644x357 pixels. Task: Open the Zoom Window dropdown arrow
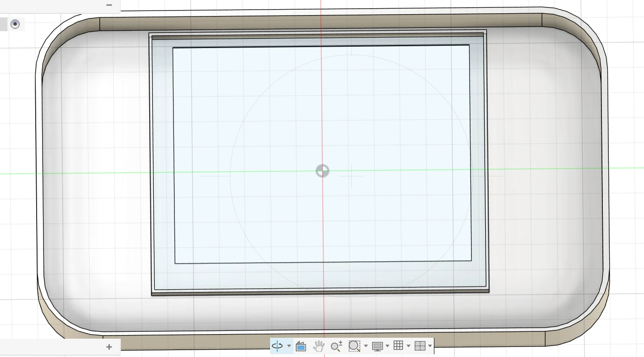coord(366,346)
